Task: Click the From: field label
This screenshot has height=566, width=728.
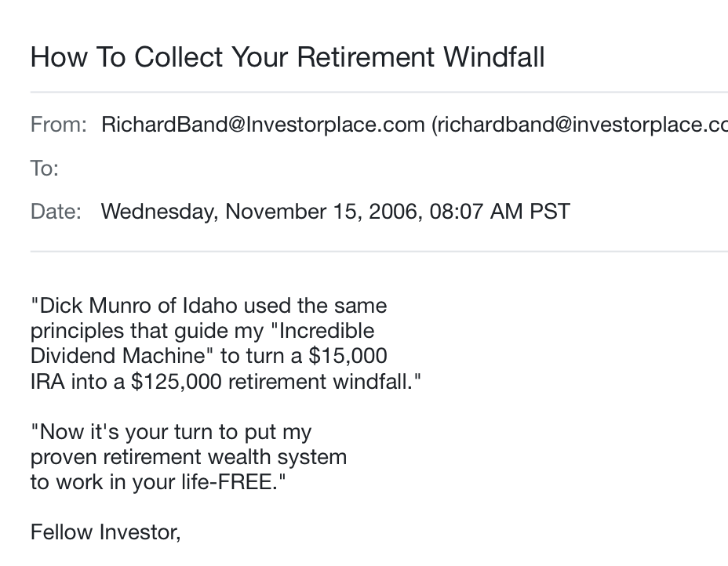Action: (59, 125)
